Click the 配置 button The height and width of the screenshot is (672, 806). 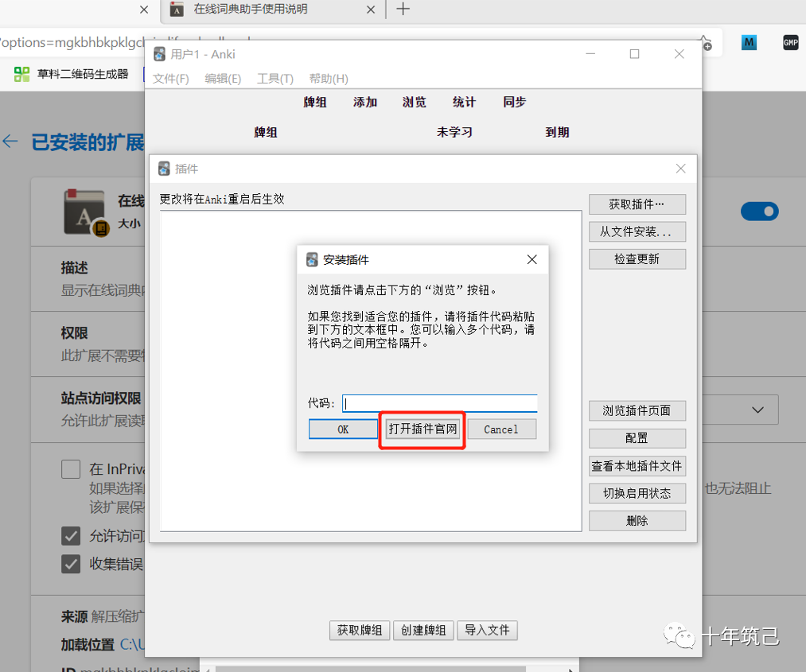(637, 438)
